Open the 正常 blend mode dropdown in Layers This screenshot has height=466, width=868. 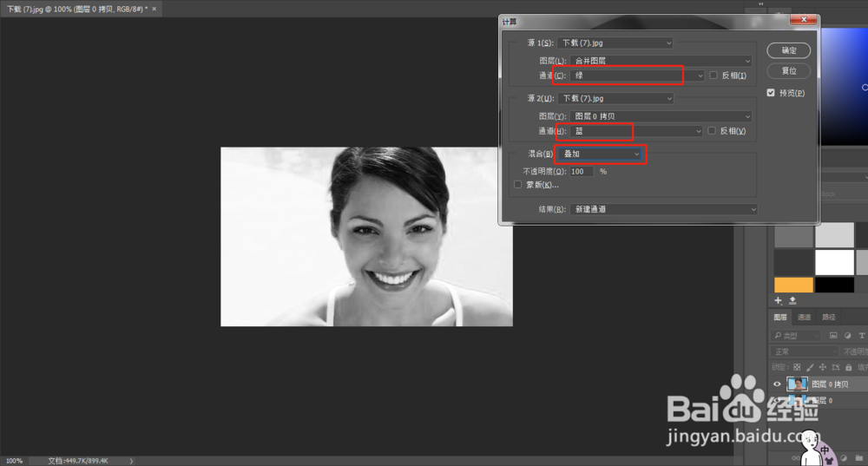tap(805, 352)
